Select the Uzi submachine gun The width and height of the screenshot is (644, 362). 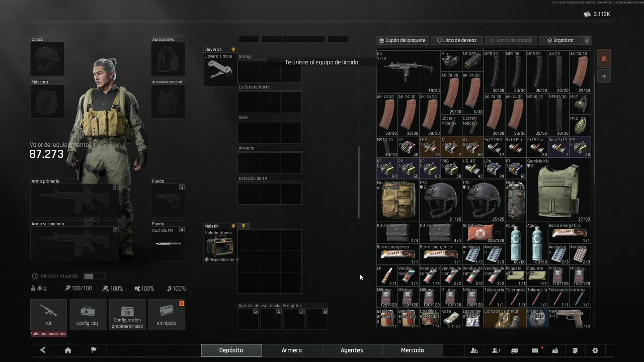coord(408,72)
